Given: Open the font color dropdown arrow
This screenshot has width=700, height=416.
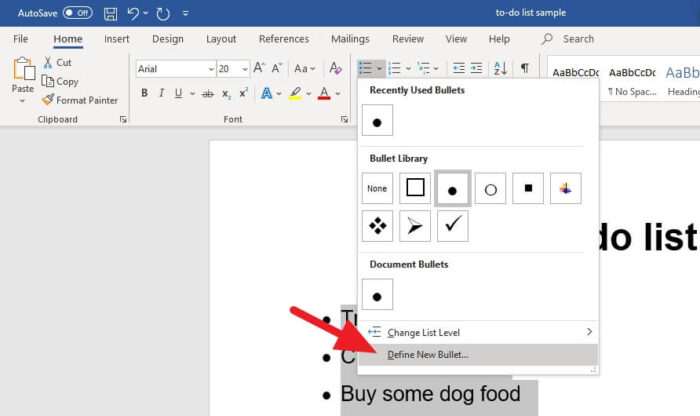Looking at the screenshot, I should (338, 94).
